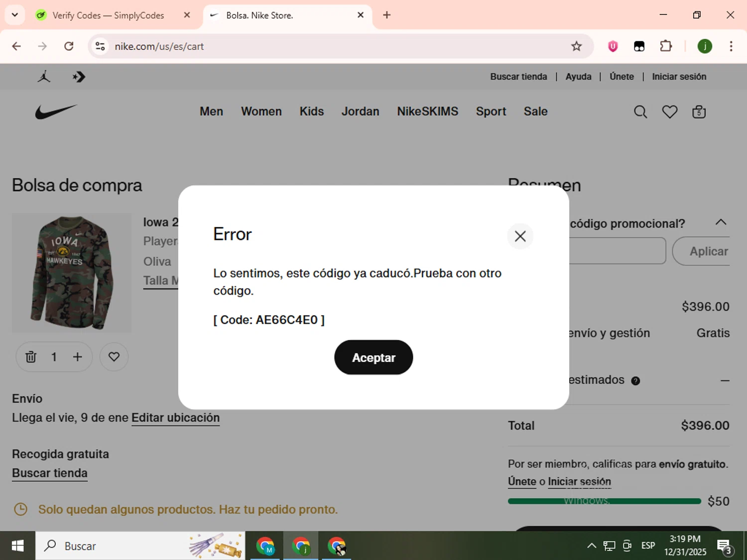The height and width of the screenshot is (560, 747).
Task: Close the Error dialog with the X icon
Action: [x=520, y=236]
